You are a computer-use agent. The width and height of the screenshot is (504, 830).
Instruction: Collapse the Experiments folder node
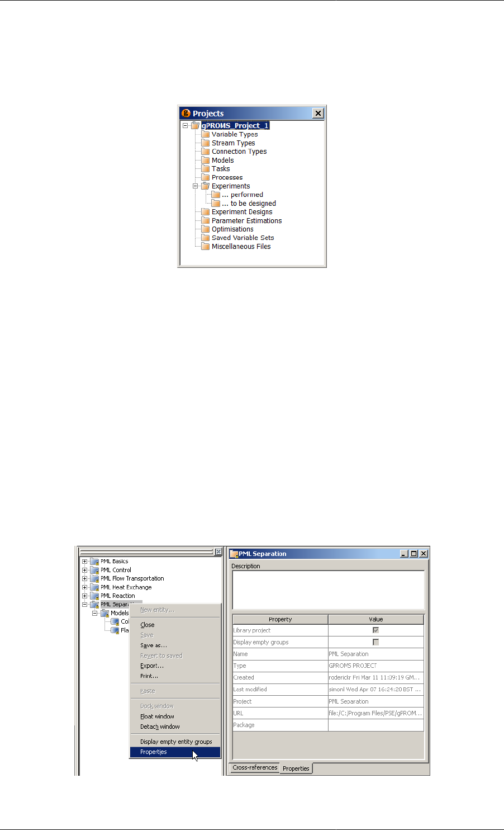coord(196,186)
